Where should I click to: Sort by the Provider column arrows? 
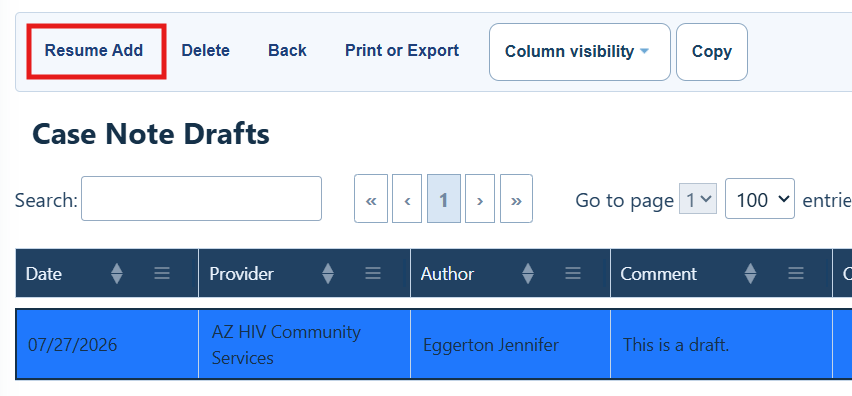click(328, 273)
